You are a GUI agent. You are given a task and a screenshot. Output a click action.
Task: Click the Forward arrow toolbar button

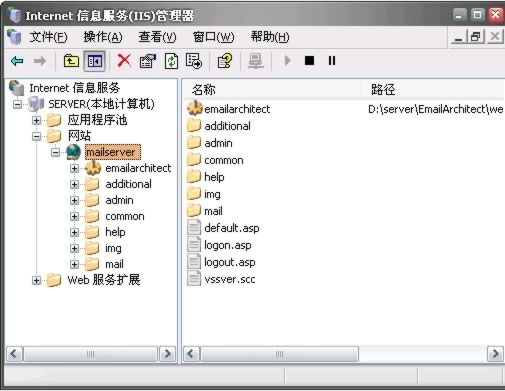click(x=40, y=61)
